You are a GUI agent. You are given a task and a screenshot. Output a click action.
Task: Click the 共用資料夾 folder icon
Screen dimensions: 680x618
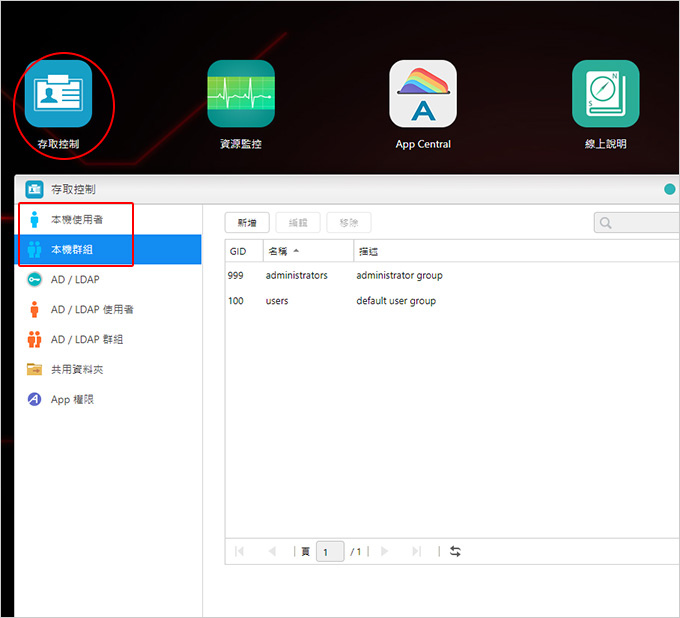(x=34, y=369)
